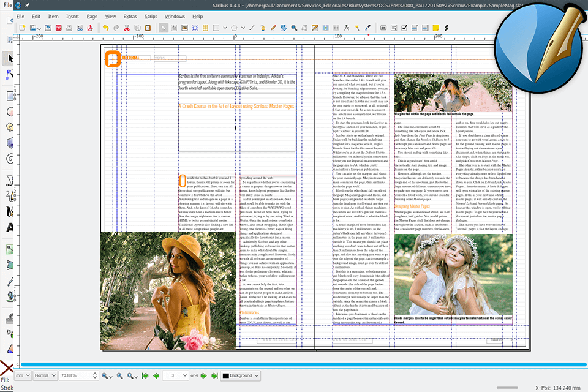Image resolution: width=588 pixels, height=392 pixels.
Task: Select the Eye Dropper tool
Action: (368, 28)
